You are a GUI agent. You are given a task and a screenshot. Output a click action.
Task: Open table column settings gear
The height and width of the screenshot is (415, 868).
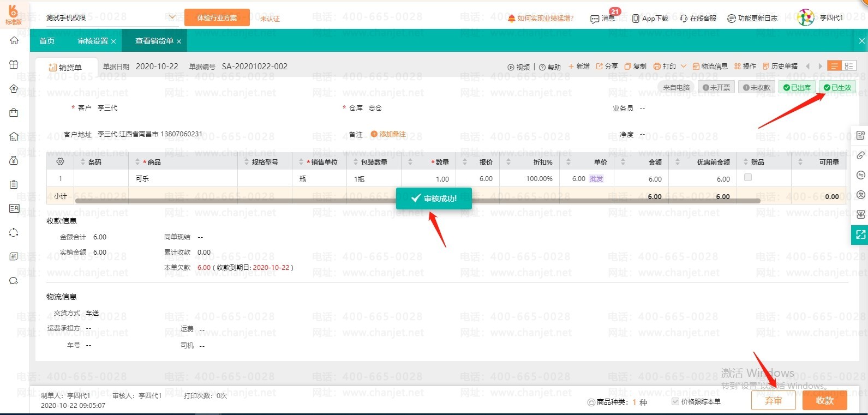tap(61, 161)
